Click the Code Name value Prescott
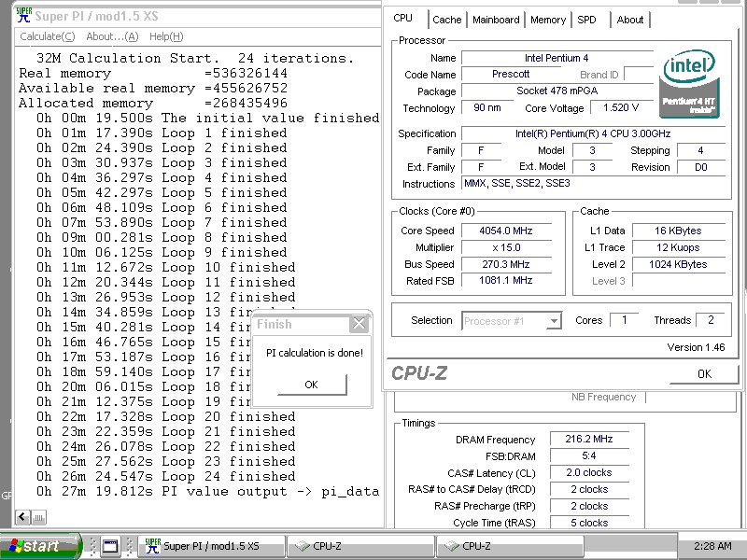The height and width of the screenshot is (560, 747). [511, 75]
